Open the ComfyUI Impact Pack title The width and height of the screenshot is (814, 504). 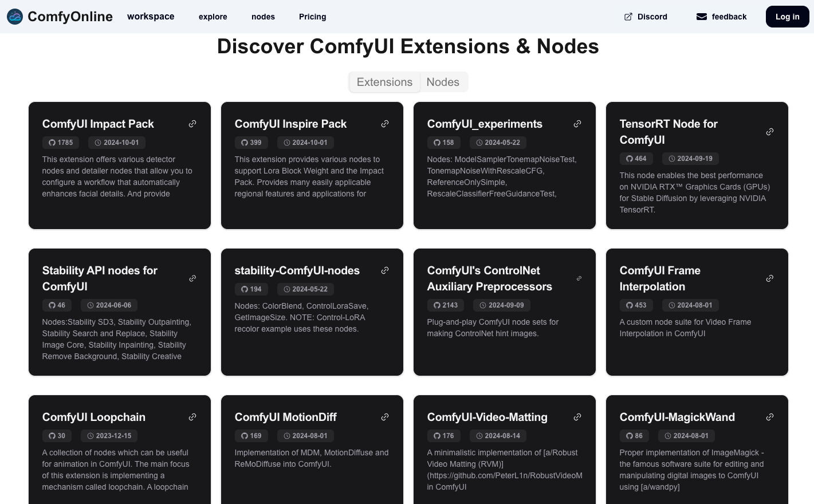coord(98,124)
